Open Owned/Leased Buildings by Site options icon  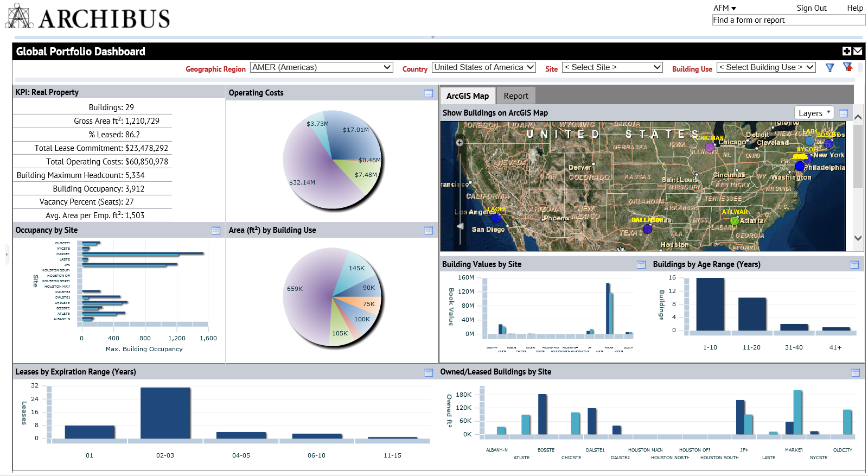[x=856, y=372]
